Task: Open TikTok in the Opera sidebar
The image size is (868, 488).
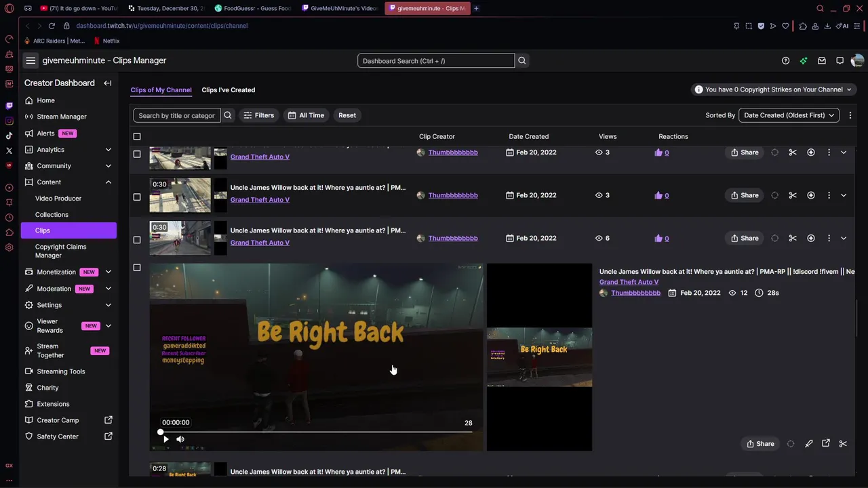Action: (9, 136)
